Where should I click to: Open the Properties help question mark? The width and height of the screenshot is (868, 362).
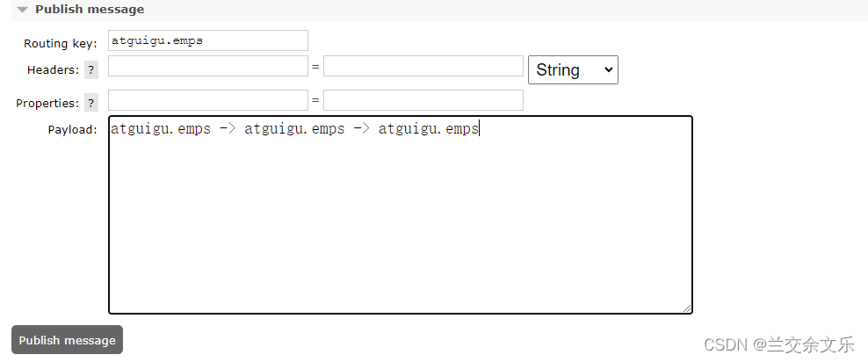coord(91,103)
